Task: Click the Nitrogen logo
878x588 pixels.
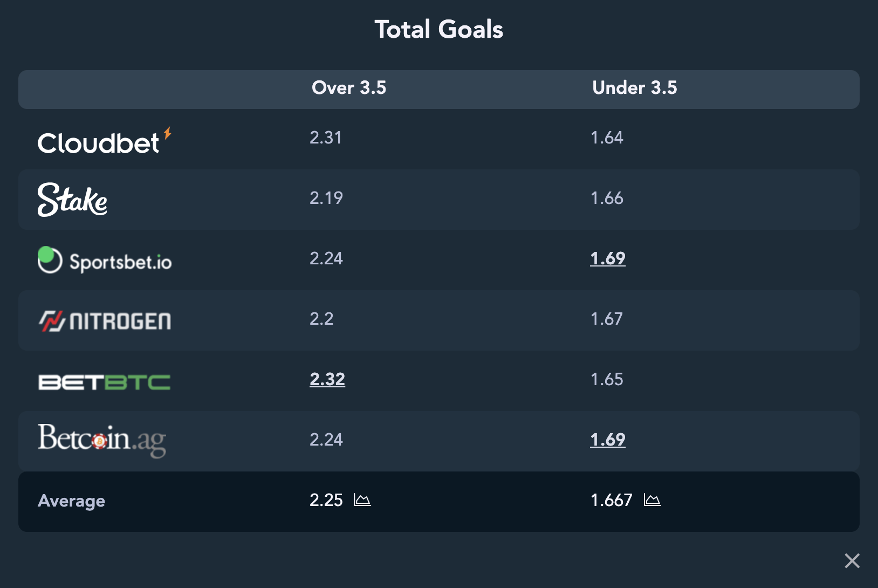Action: [x=105, y=321]
